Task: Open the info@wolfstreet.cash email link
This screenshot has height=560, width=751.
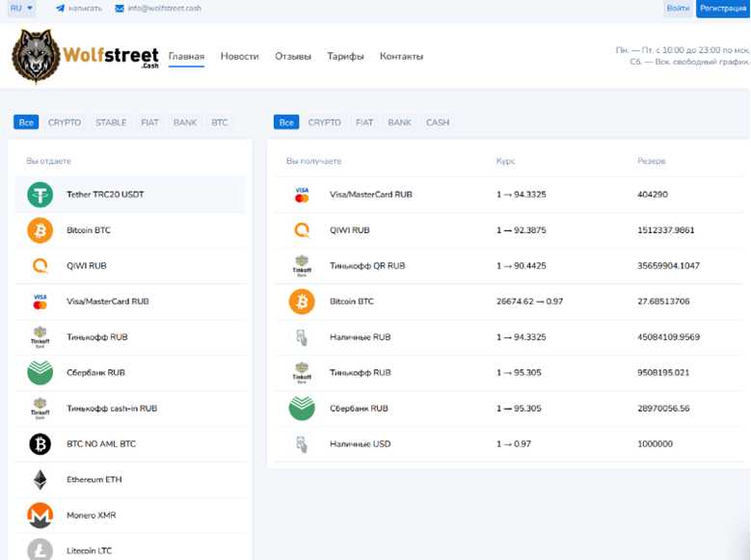Action: (164, 8)
